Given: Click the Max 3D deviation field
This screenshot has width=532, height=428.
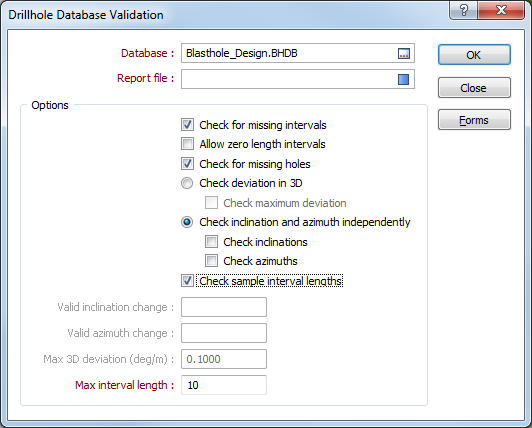Looking at the screenshot, I should [224, 359].
